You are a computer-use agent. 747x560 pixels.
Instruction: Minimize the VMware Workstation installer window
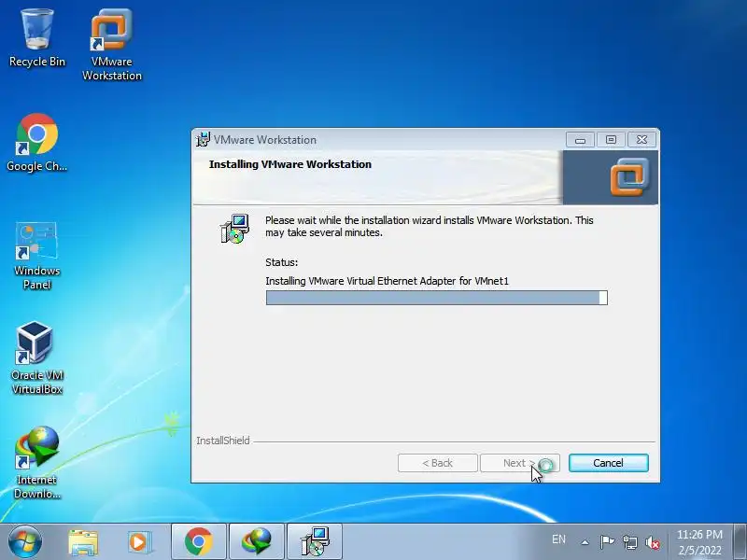580,139
